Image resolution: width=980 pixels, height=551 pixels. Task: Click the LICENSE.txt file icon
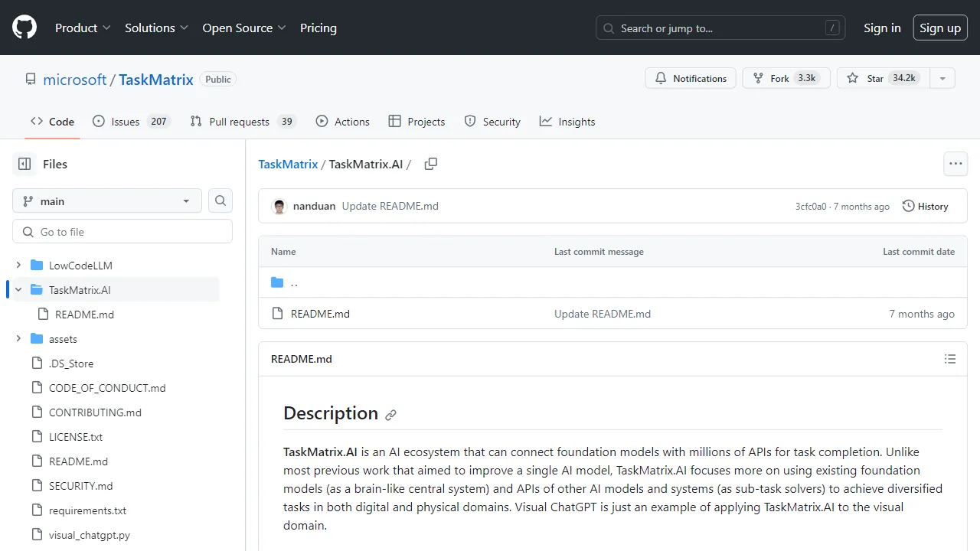[x=36, y=437]
